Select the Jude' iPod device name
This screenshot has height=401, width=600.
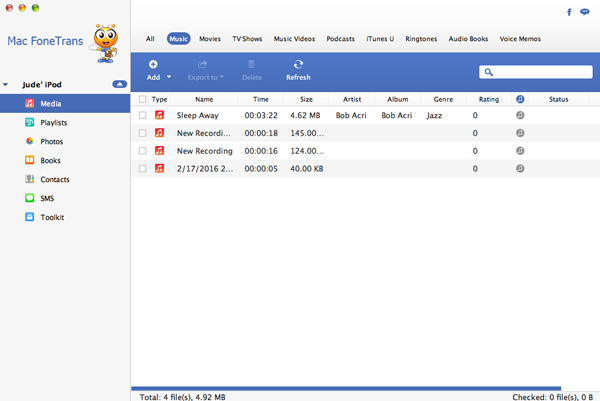42,85
